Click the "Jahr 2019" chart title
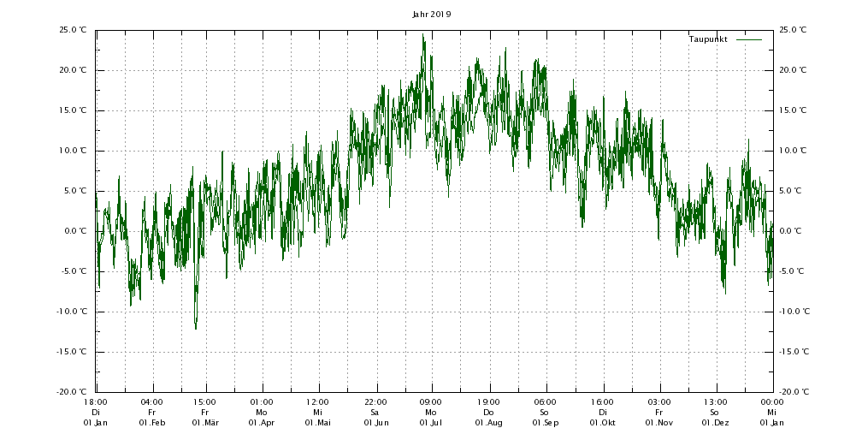 point(431,15)
